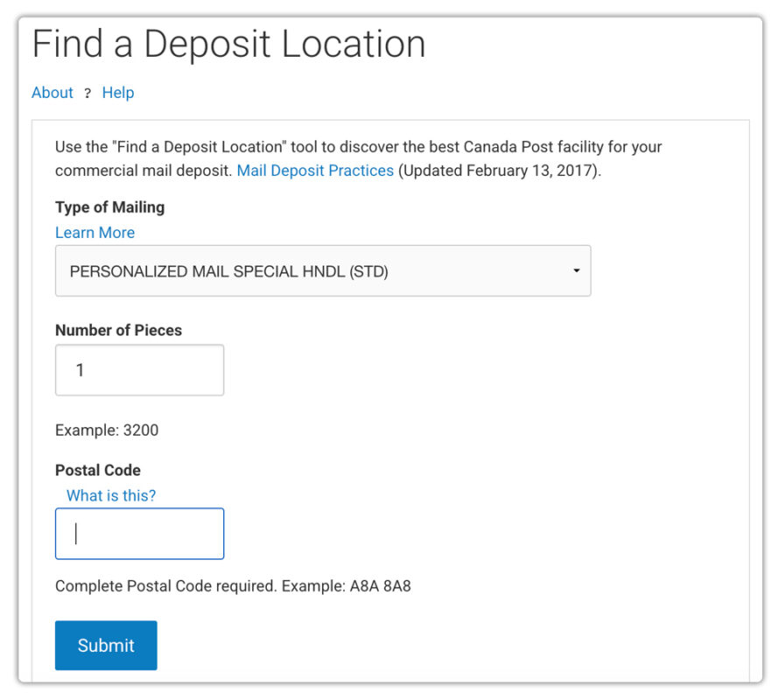Click the question mark help icon
Viewport: 778px width, 700px height.
coord(88,93)
